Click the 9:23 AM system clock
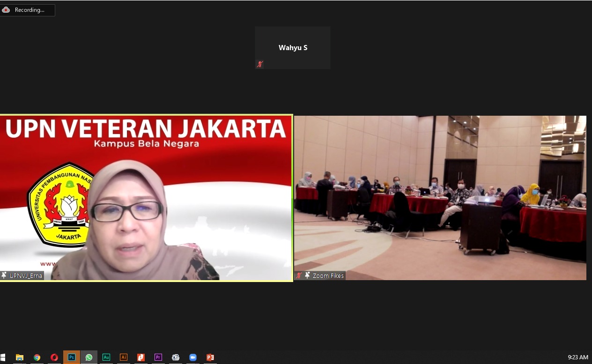This screenshot has height=364, width=592. click(577, 357)
